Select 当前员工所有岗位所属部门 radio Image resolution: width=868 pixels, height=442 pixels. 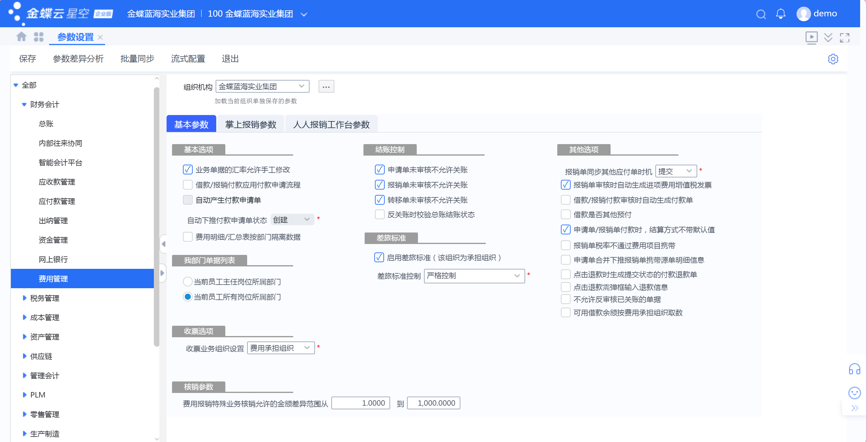click(x=187, y=297)
